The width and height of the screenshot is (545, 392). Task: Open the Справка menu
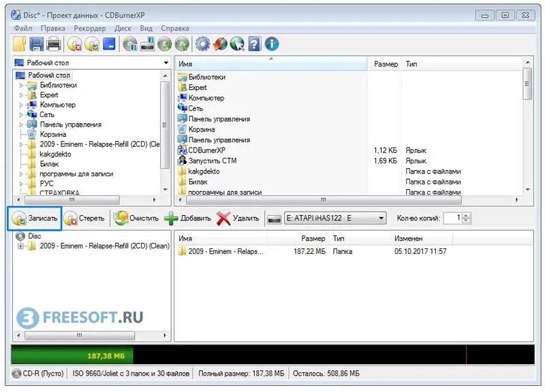click(x=175, y=29)
